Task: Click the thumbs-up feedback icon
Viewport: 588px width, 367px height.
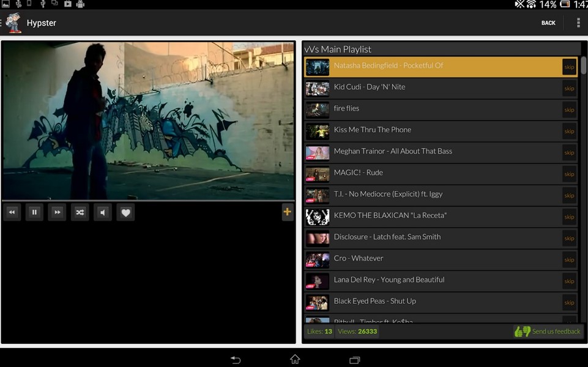Action: point(521,331)
